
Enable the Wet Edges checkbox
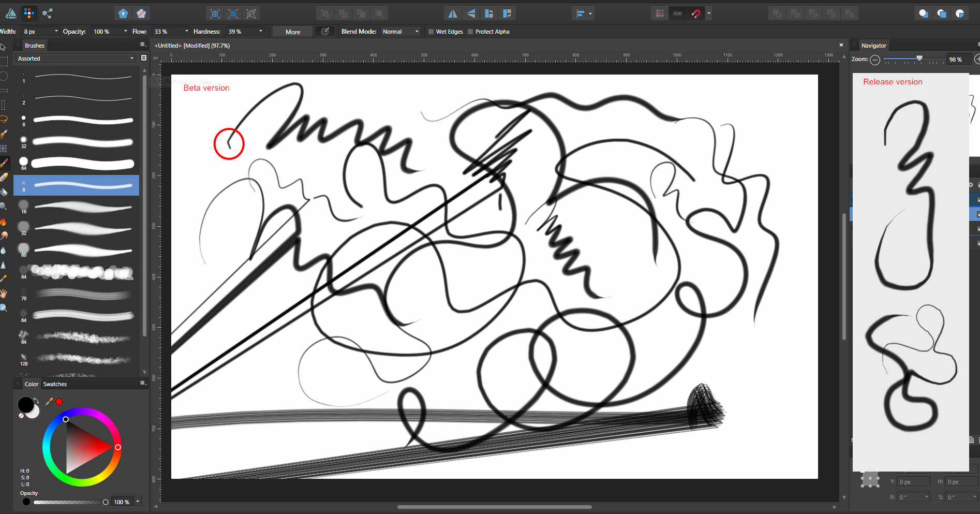(430, 32)
